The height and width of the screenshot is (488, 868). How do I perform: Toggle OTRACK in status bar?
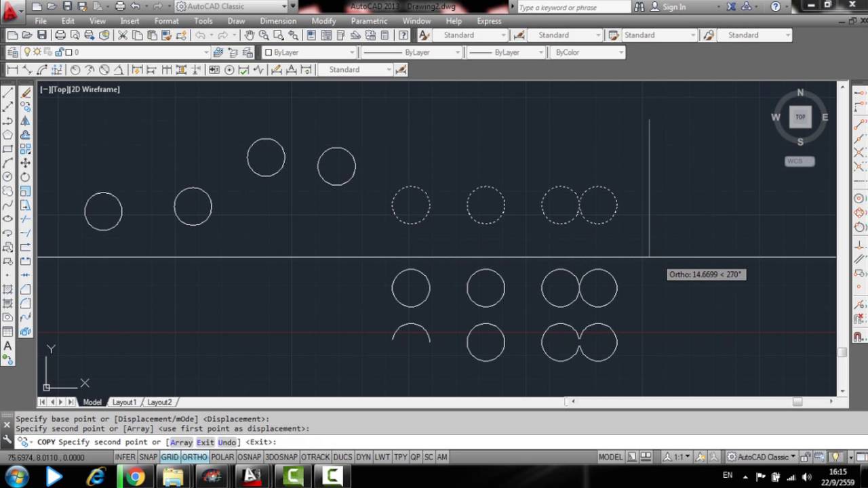[315, 457]
